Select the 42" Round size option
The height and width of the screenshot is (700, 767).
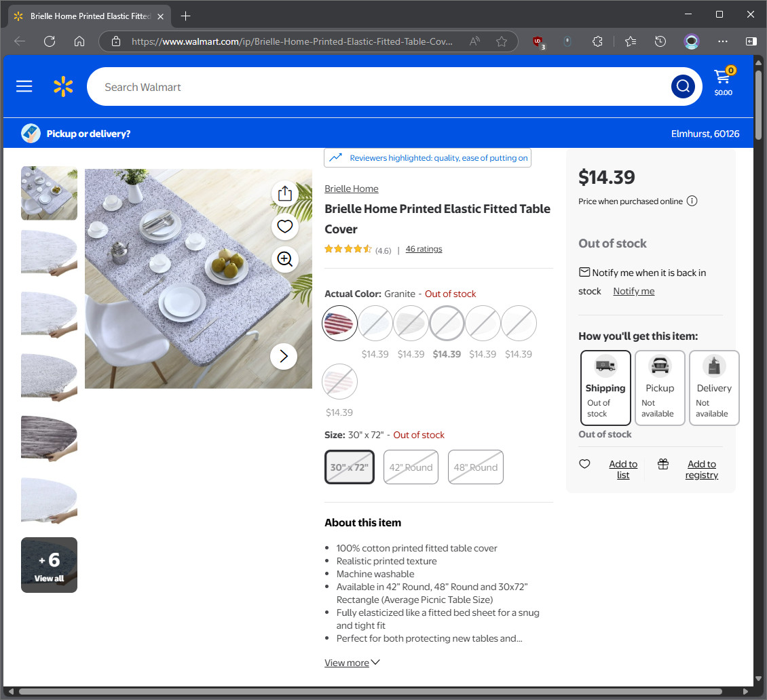point(411,467)
